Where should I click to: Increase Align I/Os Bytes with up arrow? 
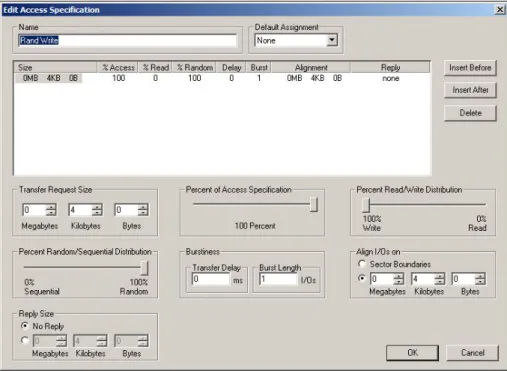tap(480, 276)
